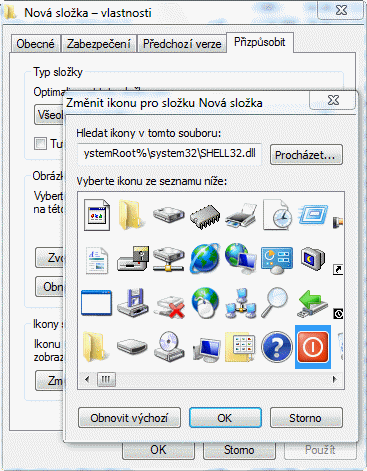Image resolution: width=367 pixels, height=471 pixels.
Task: Select the green arrow USB eject icon
Action: [x=312, y=303]
